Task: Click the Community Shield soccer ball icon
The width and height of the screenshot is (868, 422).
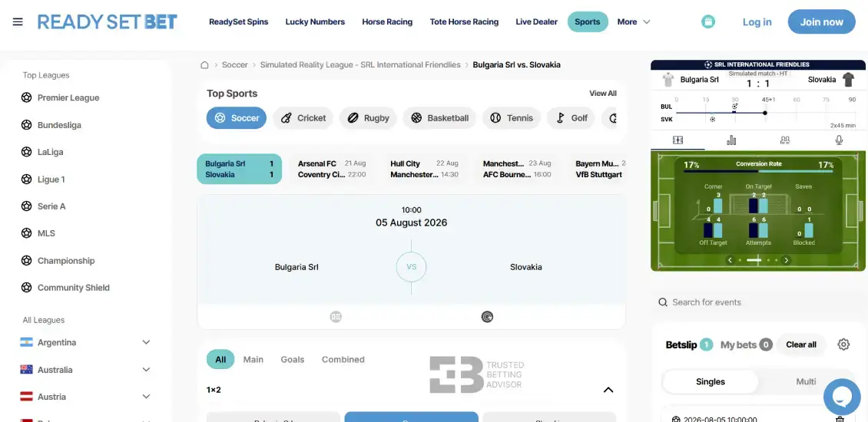Action: click(x=26, y=288)
